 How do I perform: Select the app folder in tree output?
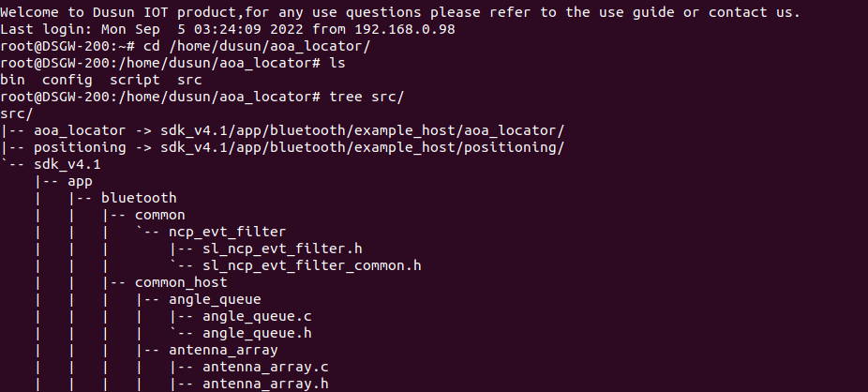click(x=80, y=182)
